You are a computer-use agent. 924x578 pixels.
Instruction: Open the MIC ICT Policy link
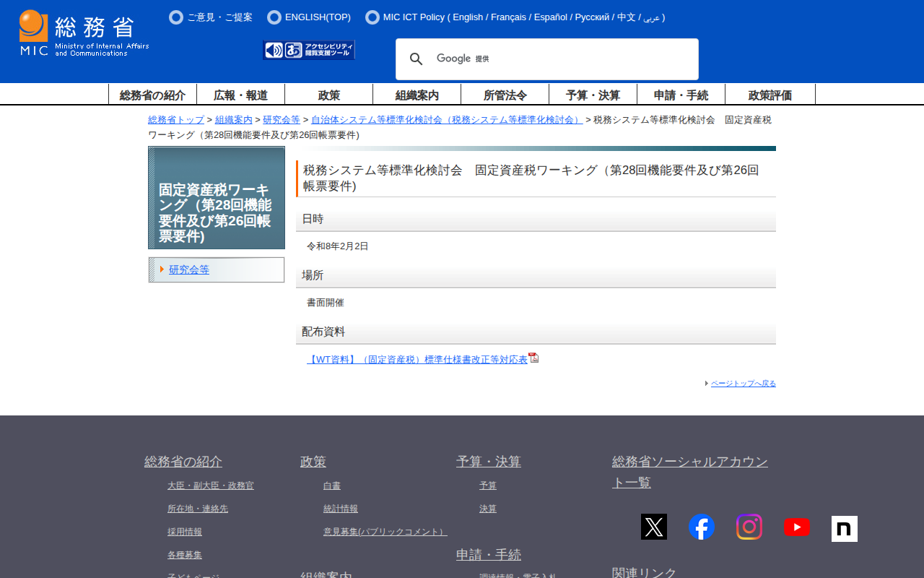tap(413, 17)
